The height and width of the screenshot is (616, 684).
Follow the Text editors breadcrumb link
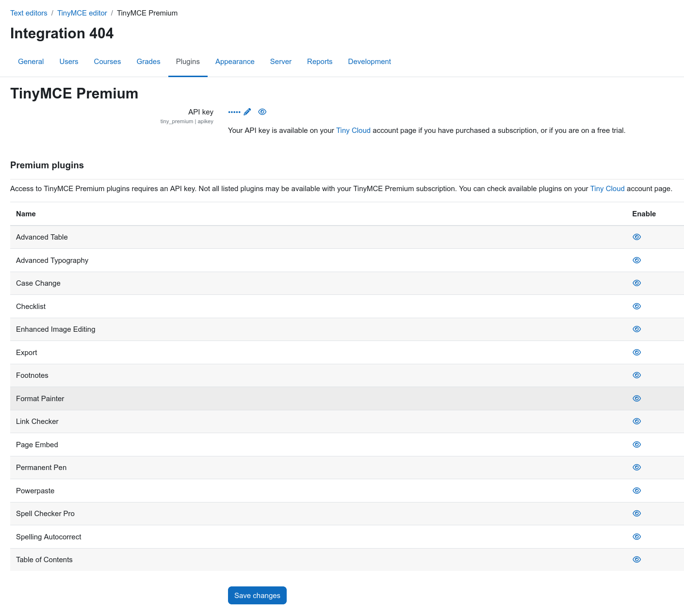29,13
